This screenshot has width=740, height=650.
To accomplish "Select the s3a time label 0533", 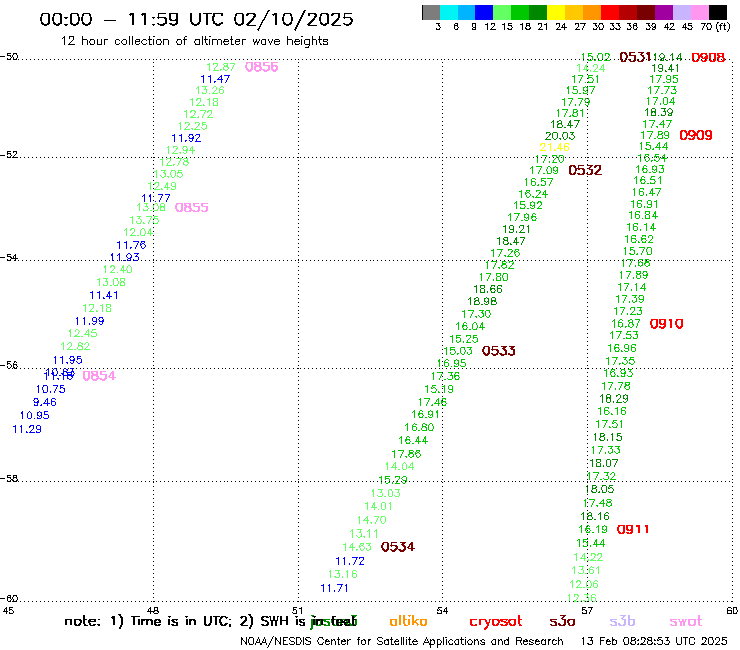I will point(499,351).
